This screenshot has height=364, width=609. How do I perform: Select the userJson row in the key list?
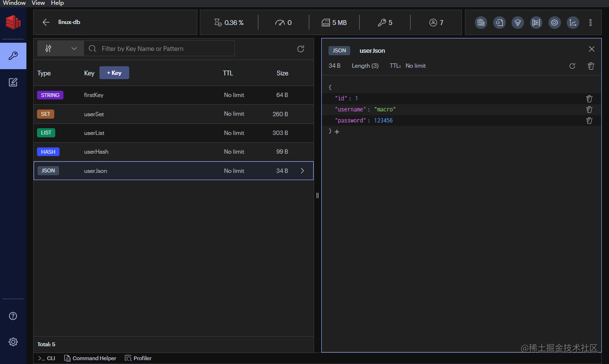[173, 170]
